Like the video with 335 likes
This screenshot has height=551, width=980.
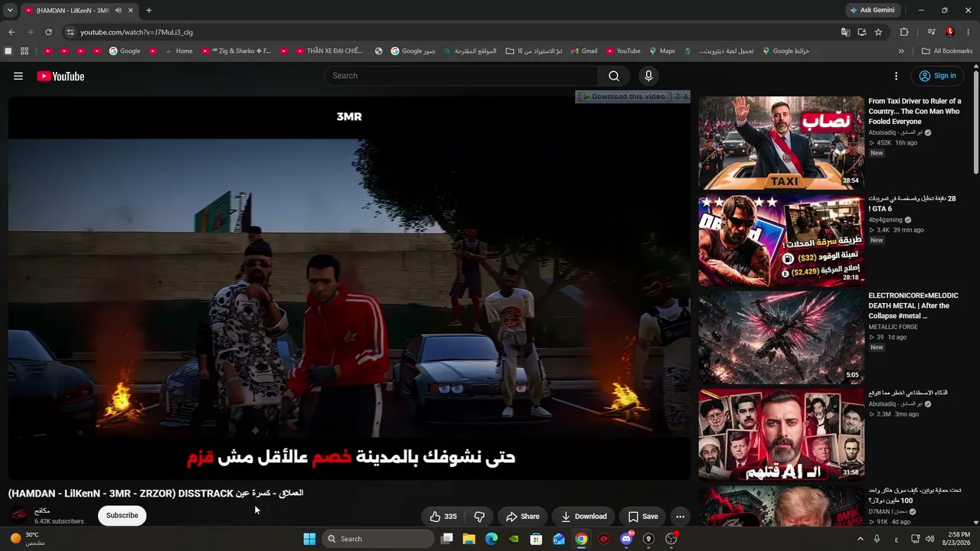443,517
